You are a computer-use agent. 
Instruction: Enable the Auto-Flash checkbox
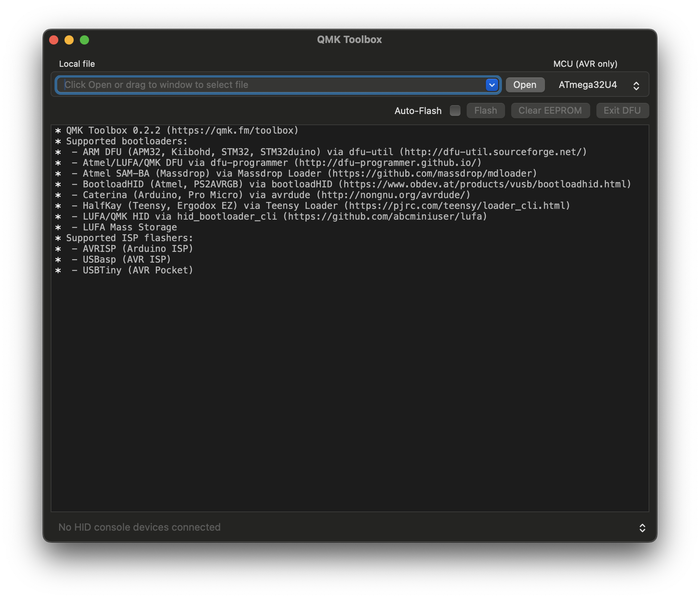(455, 111)
